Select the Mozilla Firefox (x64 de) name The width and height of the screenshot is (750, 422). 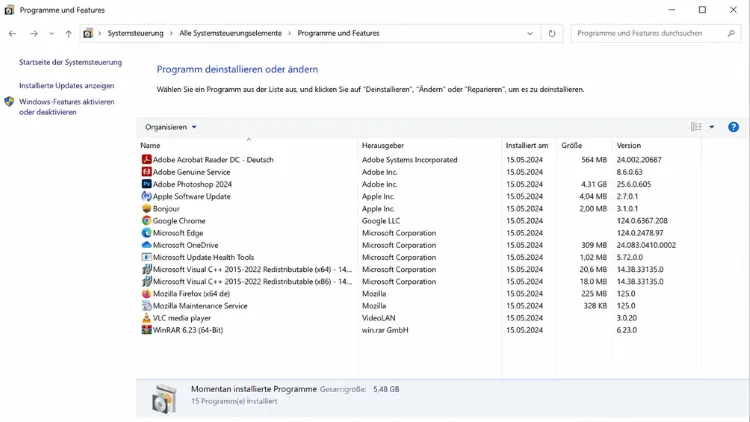(191, 294)
